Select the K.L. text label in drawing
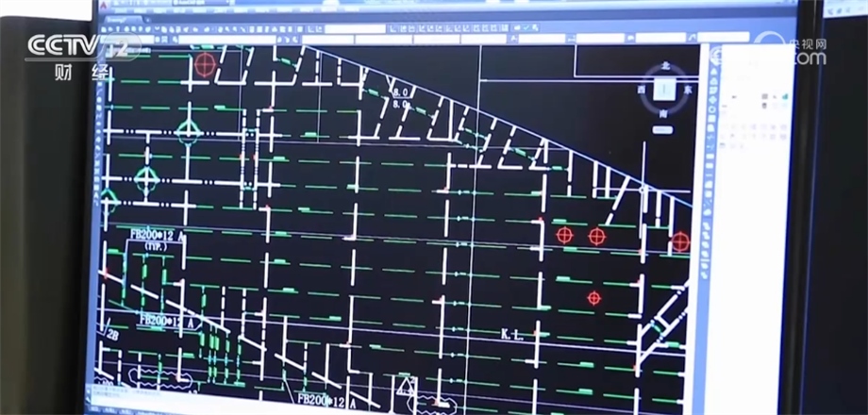The width and height of the screenshot is (868, 415). (513, 333)
